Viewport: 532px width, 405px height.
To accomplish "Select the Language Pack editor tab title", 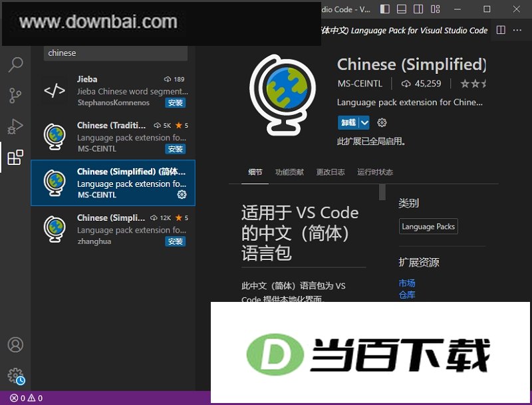I will [x=404, y=30].
